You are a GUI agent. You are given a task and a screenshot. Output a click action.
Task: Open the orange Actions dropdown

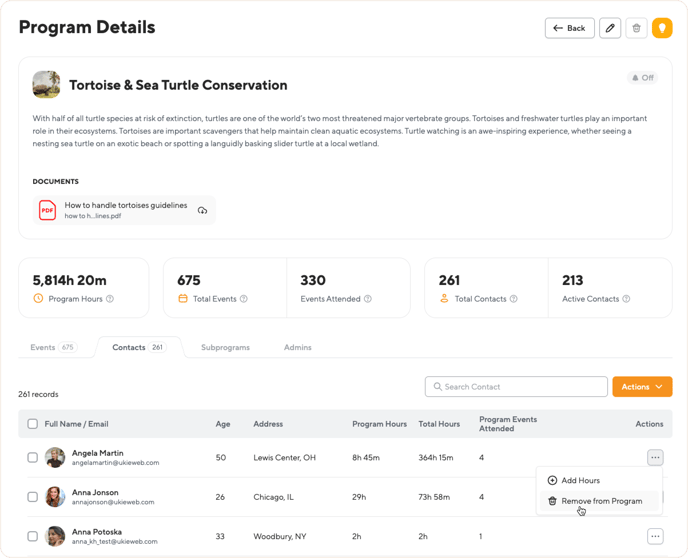pos(642,386)
